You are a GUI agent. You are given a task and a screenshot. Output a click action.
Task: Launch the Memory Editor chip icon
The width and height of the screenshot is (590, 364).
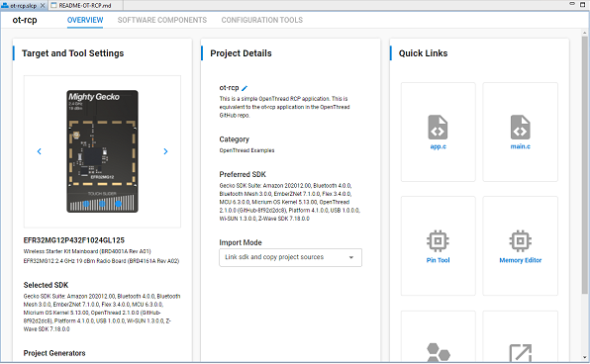(520, 240)
